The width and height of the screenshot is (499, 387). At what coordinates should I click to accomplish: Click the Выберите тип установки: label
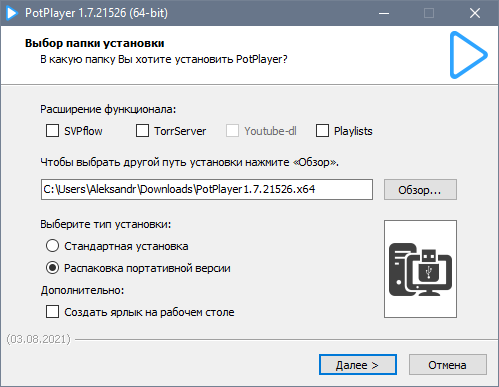tap(106, 224)
